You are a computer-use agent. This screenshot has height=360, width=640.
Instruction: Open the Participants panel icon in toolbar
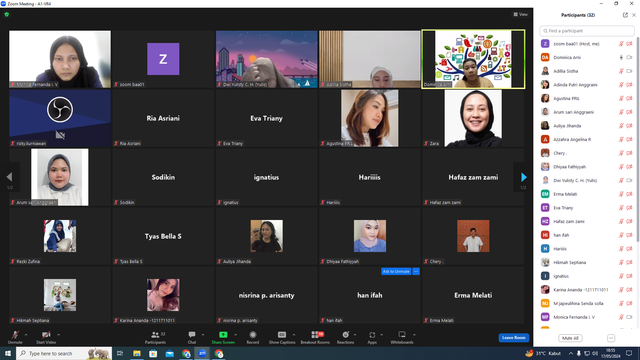pyautogui.click(x=155, y=335)
